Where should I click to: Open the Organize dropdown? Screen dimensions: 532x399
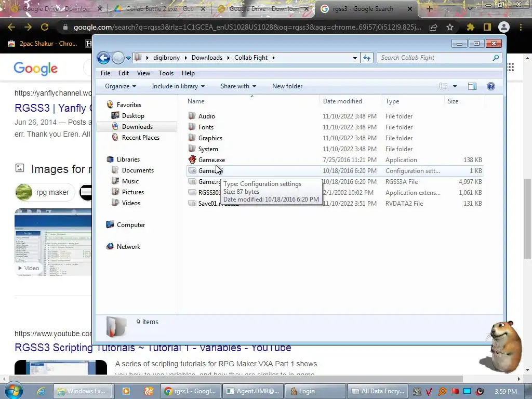pos(121,86)
